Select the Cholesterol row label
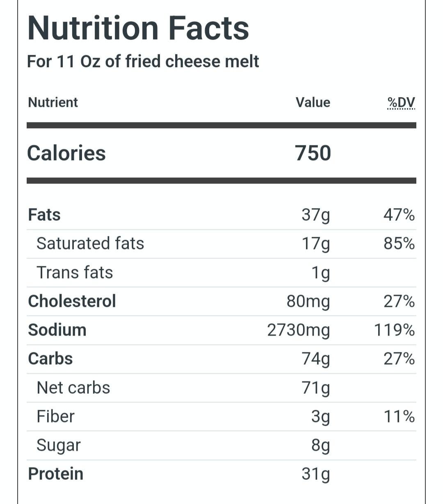The image size is (443, 504). [x=72, y=301]
